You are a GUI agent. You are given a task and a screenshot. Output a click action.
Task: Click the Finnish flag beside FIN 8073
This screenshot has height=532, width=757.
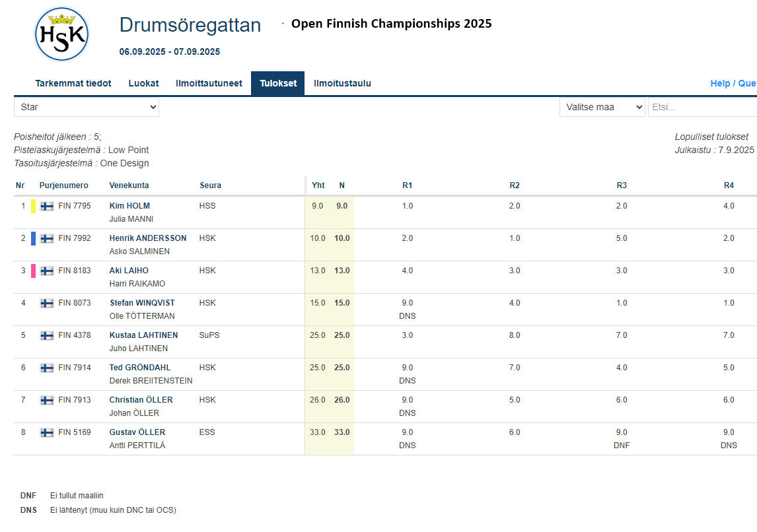click(47, 303)
